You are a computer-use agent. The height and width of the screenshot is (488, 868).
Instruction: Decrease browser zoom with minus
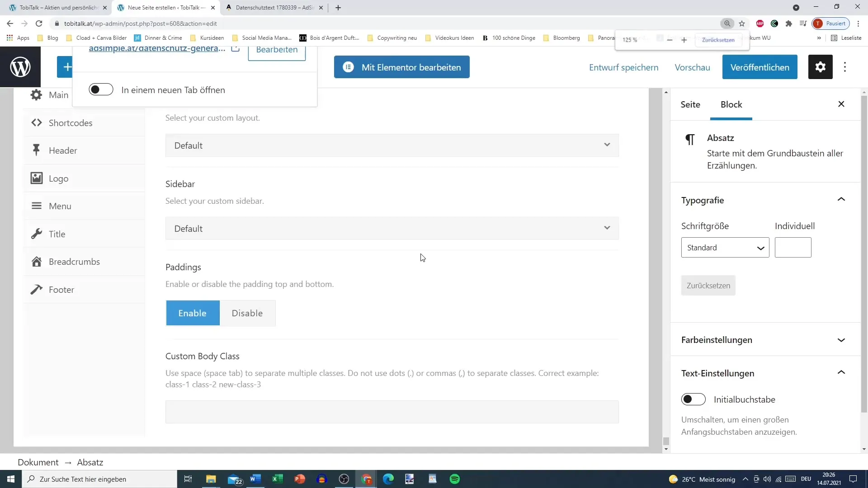670,40
